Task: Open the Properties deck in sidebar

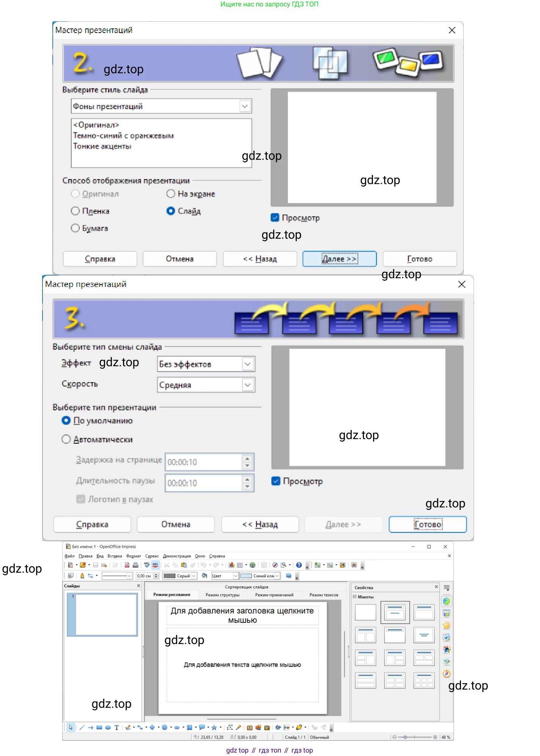Action: pyautogui.click(x=447, y=601)
